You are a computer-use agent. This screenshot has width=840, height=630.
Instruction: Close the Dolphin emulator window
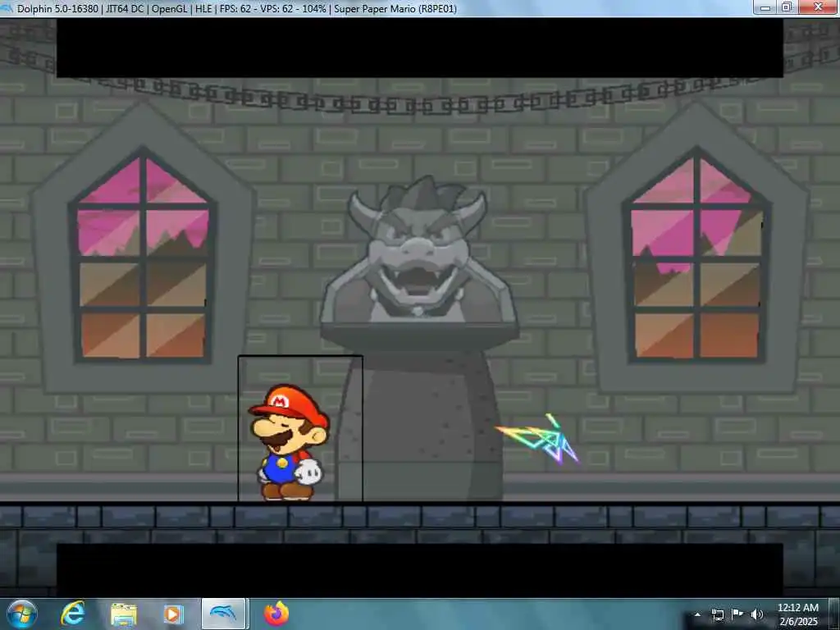(818, 7)
